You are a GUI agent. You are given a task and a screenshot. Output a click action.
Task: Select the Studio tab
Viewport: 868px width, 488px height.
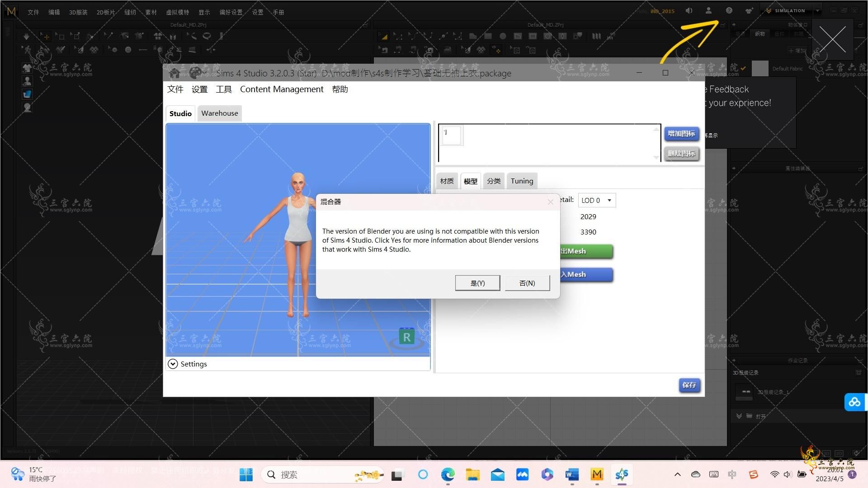pyautogui.click(x=180, y=113)
